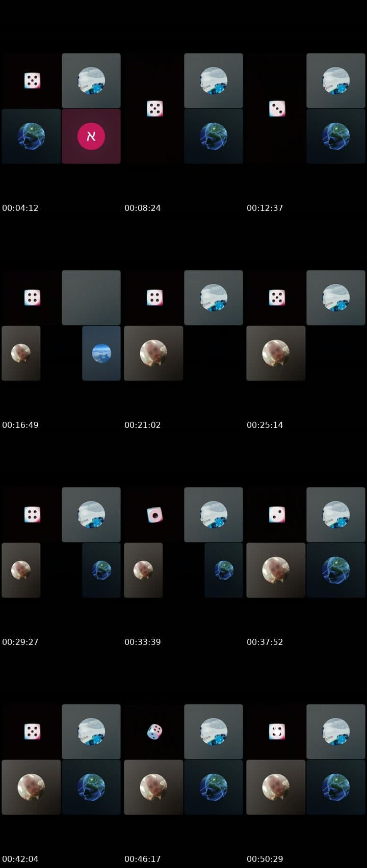Click the empty gray tile in the 00:16:49 frame

pos(91,297)
